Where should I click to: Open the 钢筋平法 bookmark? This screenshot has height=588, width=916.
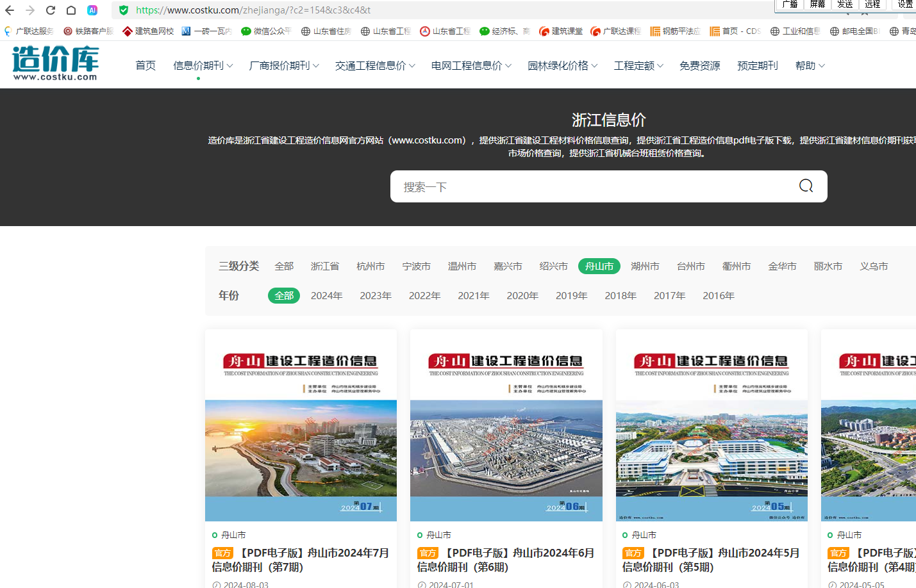[676, 31]
